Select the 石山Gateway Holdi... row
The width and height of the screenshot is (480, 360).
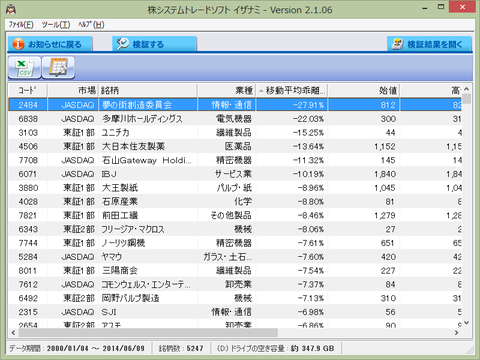[x=235, y=160]
